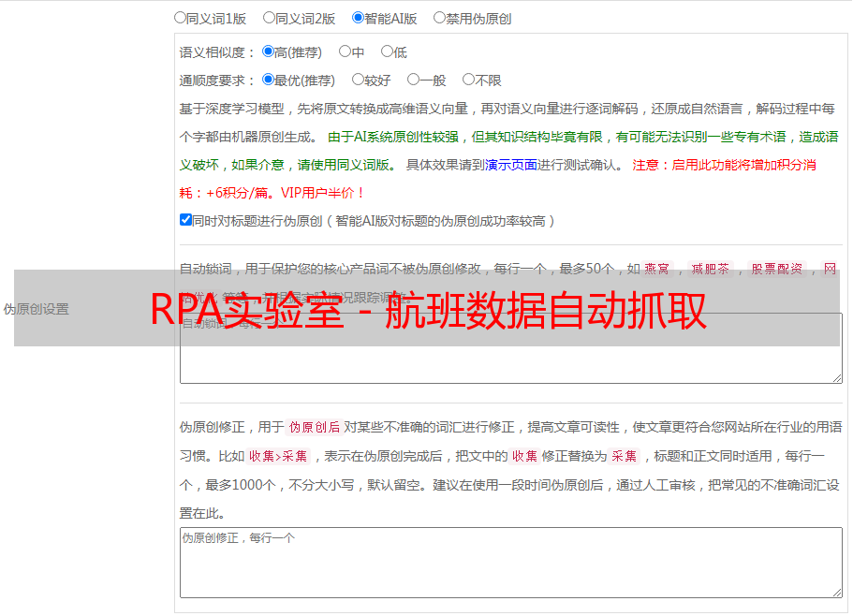This screenshot has height=616, width=853.
Task: Click the 收集>采集 example tag
Action: pyautogui.click(x=278, y=456)
